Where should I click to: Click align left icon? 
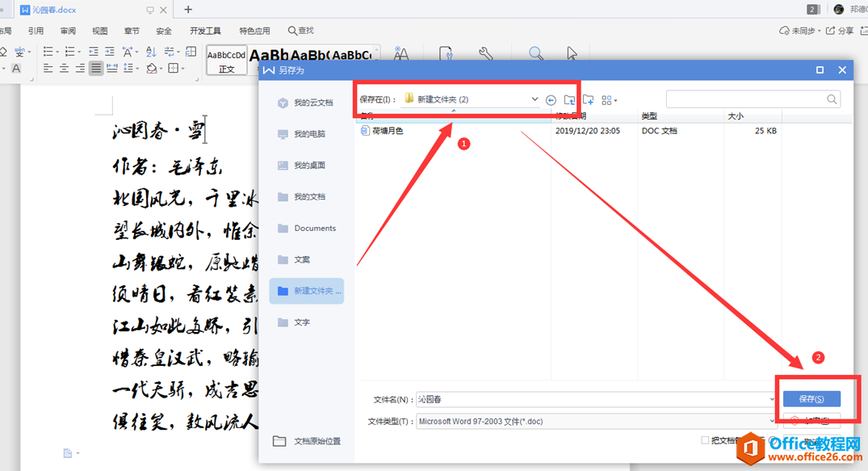pyautogui.click(x=48, y=68)
